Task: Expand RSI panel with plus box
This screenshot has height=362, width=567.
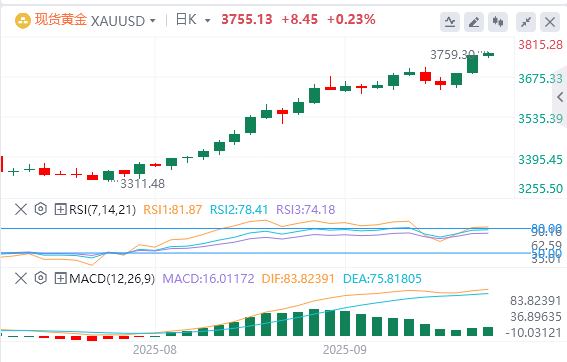Action: (x=60, y=209)
